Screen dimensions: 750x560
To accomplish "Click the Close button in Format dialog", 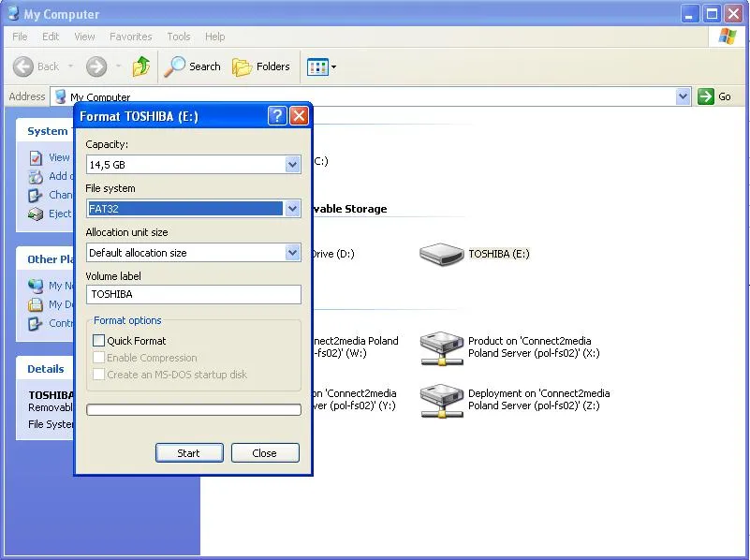I will pyautogui.click(x=265, y=453).
